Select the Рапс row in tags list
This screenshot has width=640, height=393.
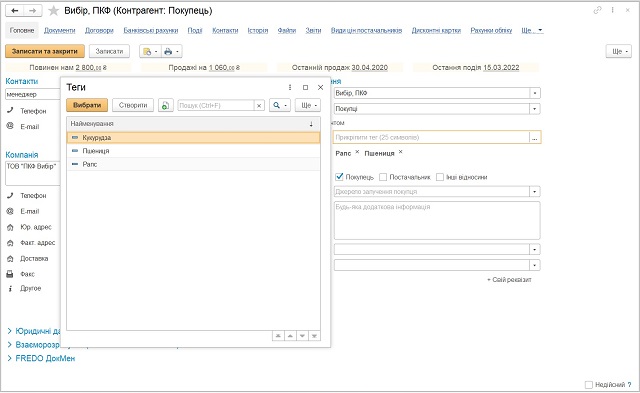click(x=193, y=164)
